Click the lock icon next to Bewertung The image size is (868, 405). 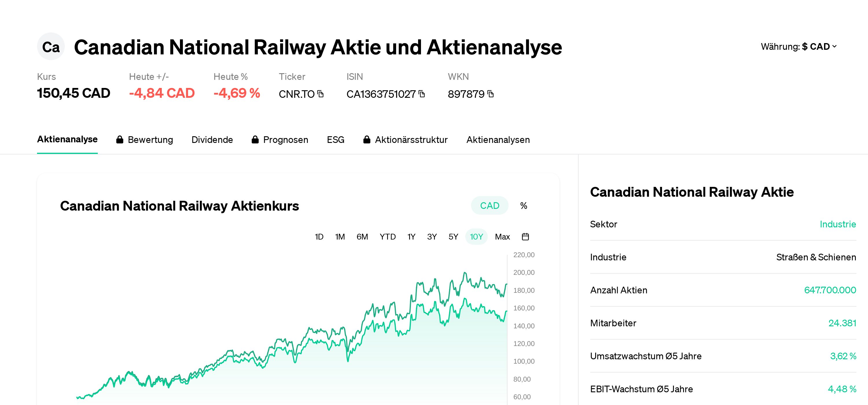pos(119,139)
